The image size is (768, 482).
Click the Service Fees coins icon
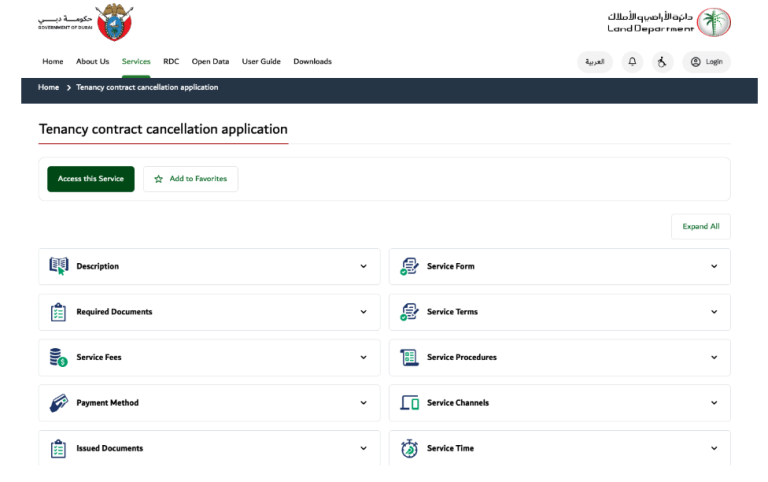coord(58,357)
